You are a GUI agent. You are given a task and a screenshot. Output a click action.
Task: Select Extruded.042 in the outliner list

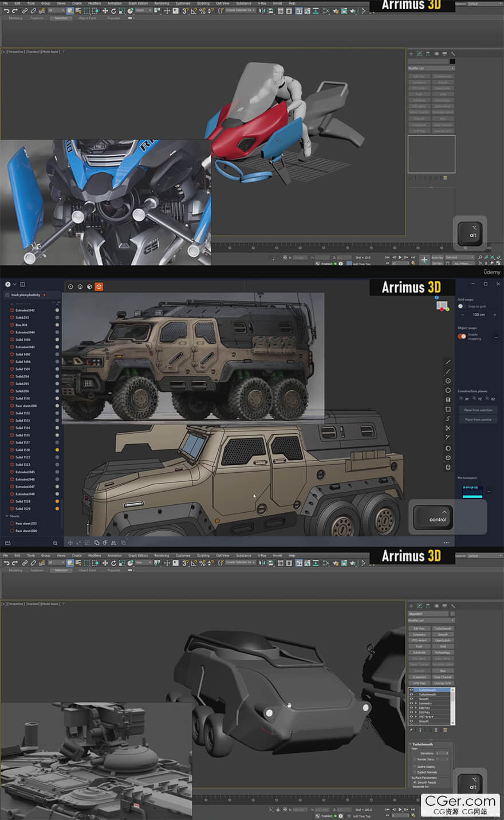[25, 310]
